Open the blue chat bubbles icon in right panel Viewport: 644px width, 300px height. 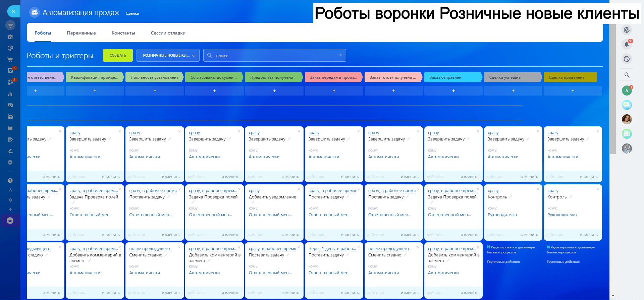[x=627, y=105]
